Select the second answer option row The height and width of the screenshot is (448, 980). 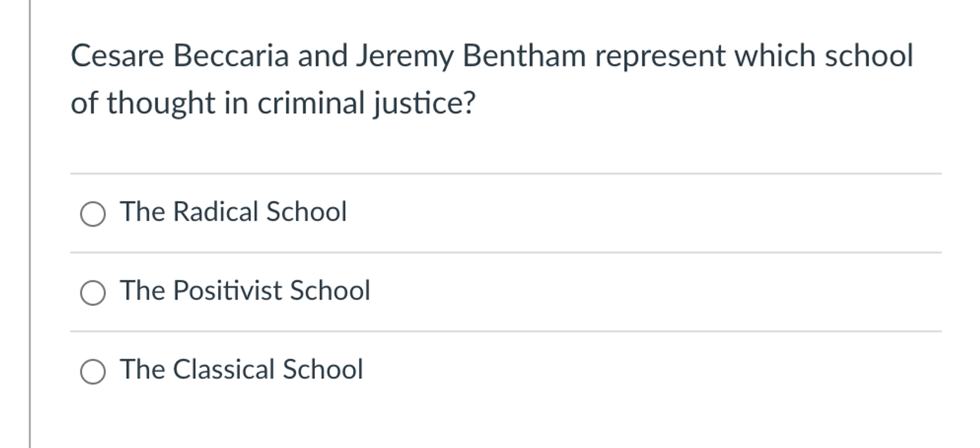point(296,291)
